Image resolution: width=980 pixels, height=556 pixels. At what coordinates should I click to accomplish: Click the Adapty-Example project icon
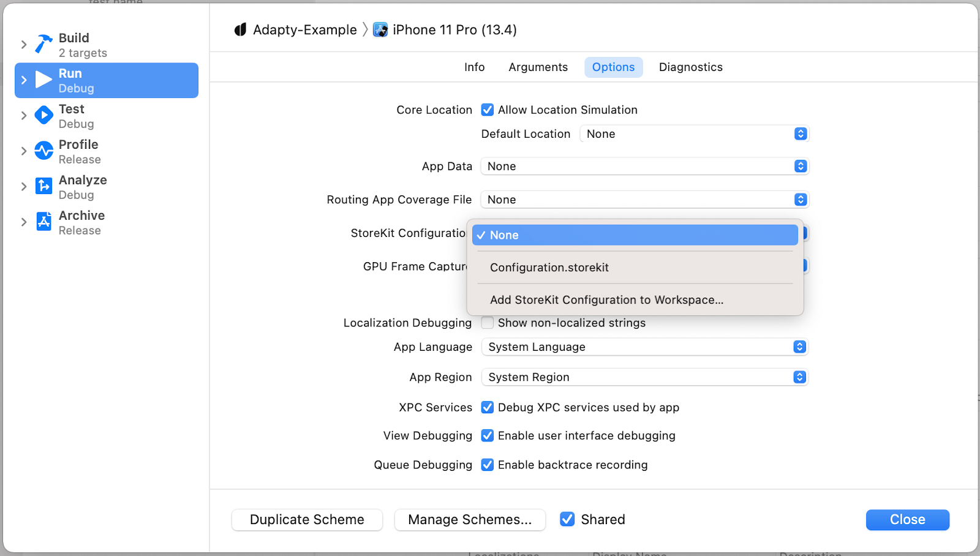[x=240, y=30]
